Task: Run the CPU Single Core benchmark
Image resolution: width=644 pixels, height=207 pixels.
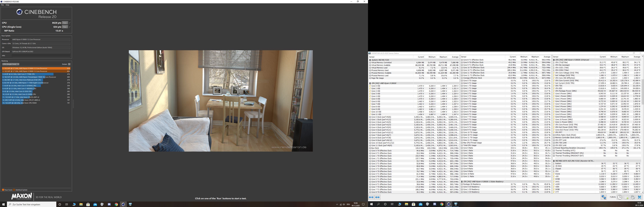Action: (x=65, y=27)
